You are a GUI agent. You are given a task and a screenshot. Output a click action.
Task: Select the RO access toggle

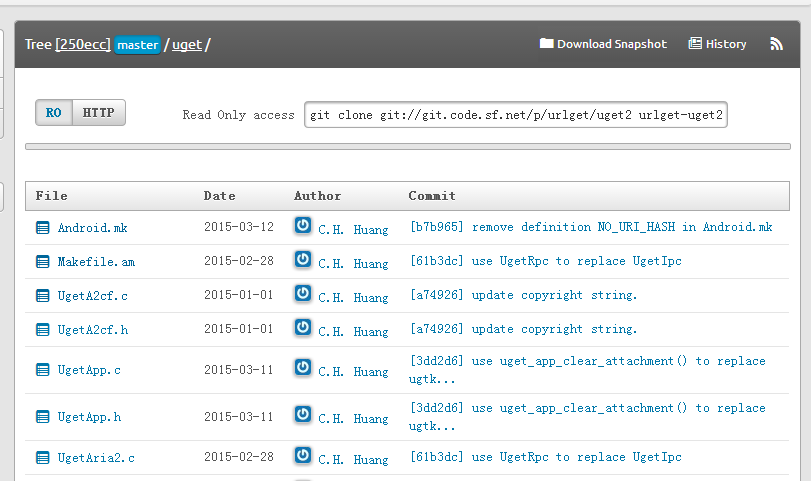(x=54, y=113)
